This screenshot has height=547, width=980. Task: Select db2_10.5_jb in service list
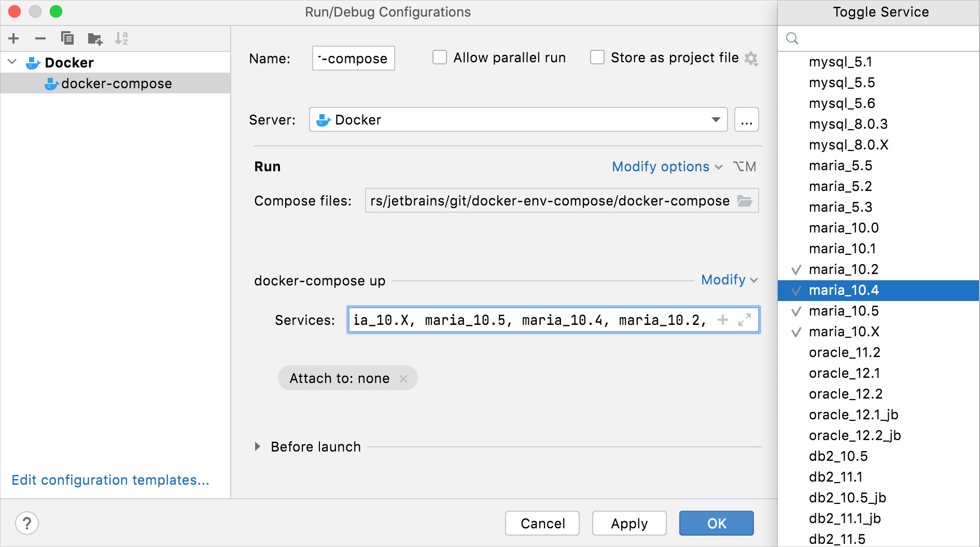(x=878, y=498)
